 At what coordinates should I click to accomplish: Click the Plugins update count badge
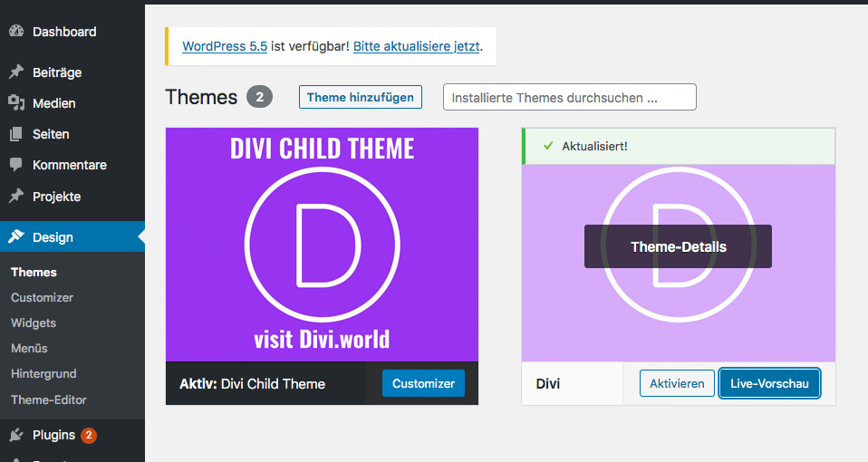[89, 436]
